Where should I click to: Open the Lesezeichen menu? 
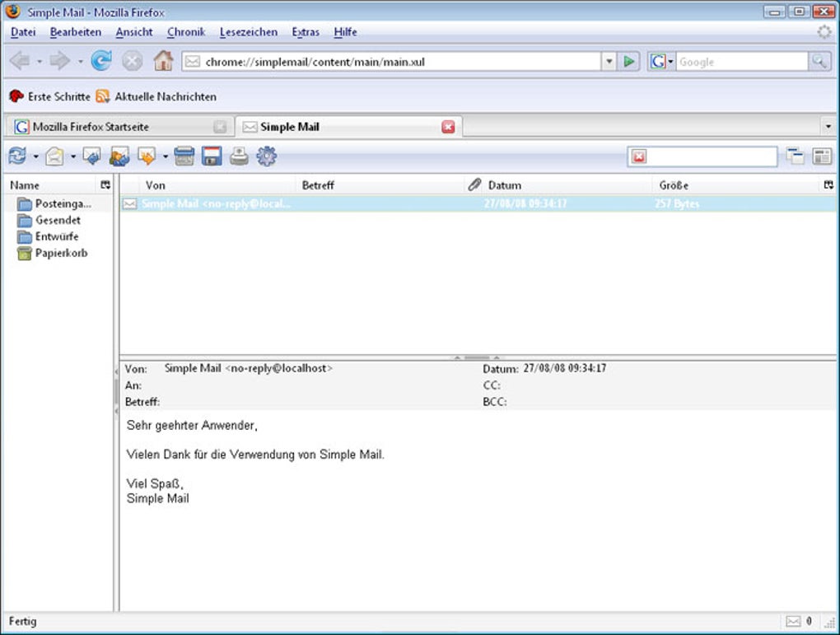[249, 32]
